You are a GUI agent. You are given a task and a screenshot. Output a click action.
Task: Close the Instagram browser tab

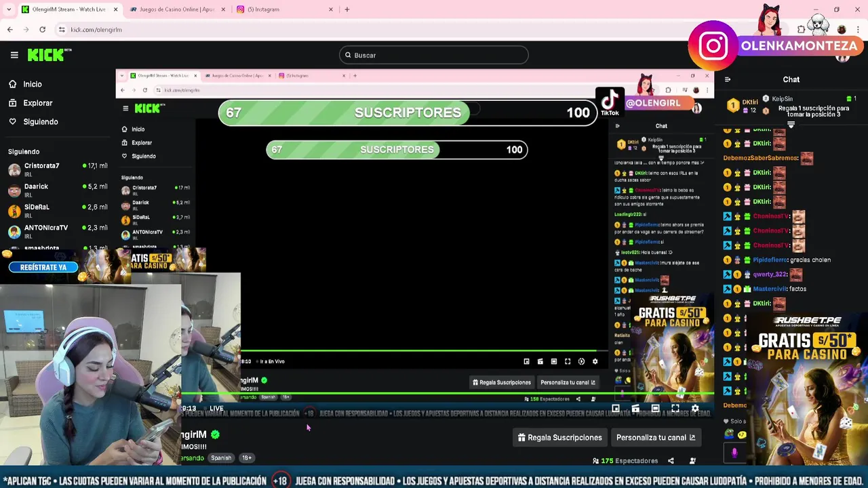click(331, 9)
